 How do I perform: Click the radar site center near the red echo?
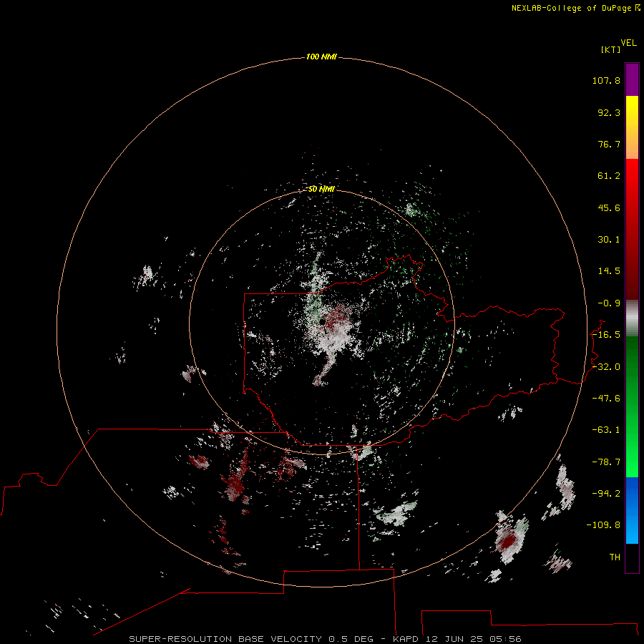coord(323,323)
